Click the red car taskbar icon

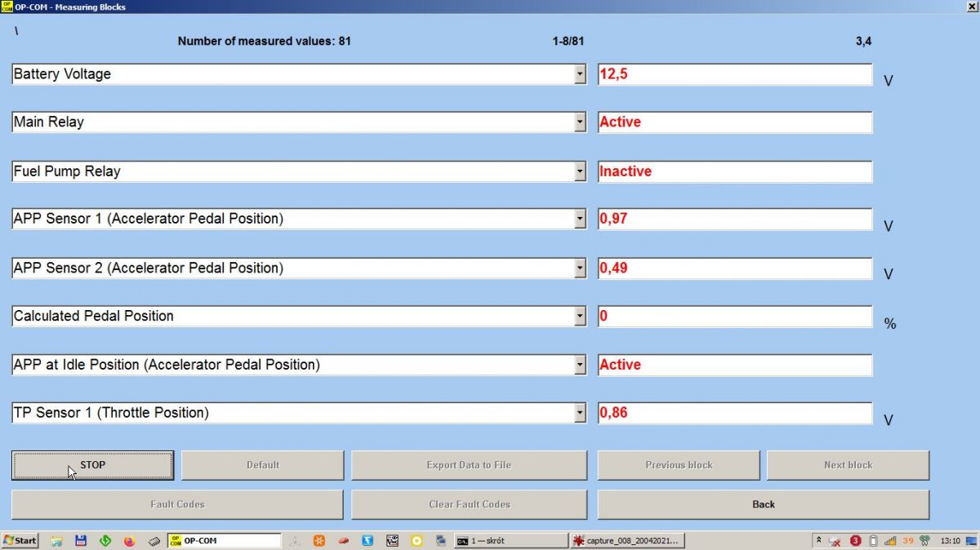point(345,540)
